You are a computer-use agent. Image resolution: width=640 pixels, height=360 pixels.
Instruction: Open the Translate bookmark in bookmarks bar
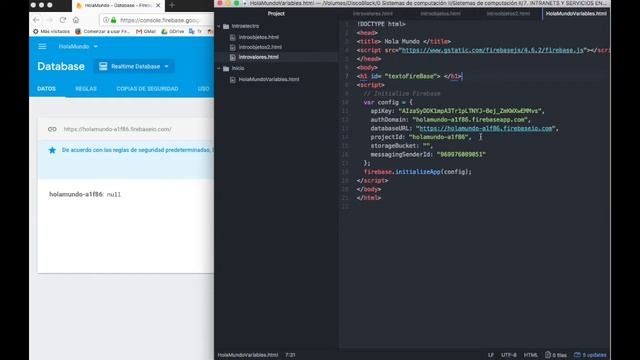[195, 31]
